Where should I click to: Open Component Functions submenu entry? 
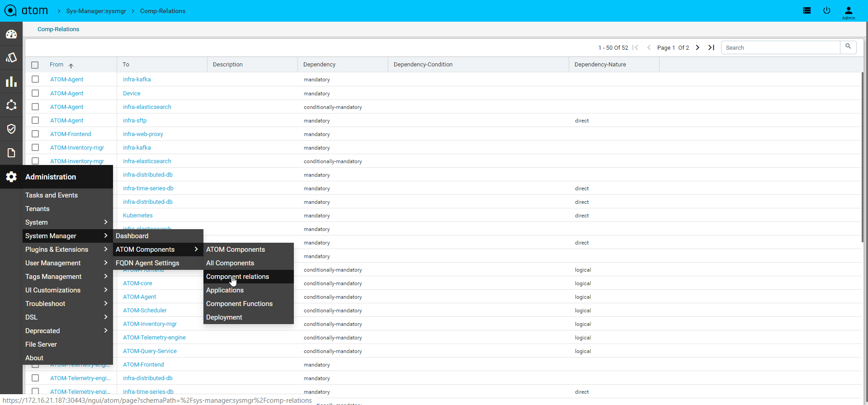(x=249, y=304)
